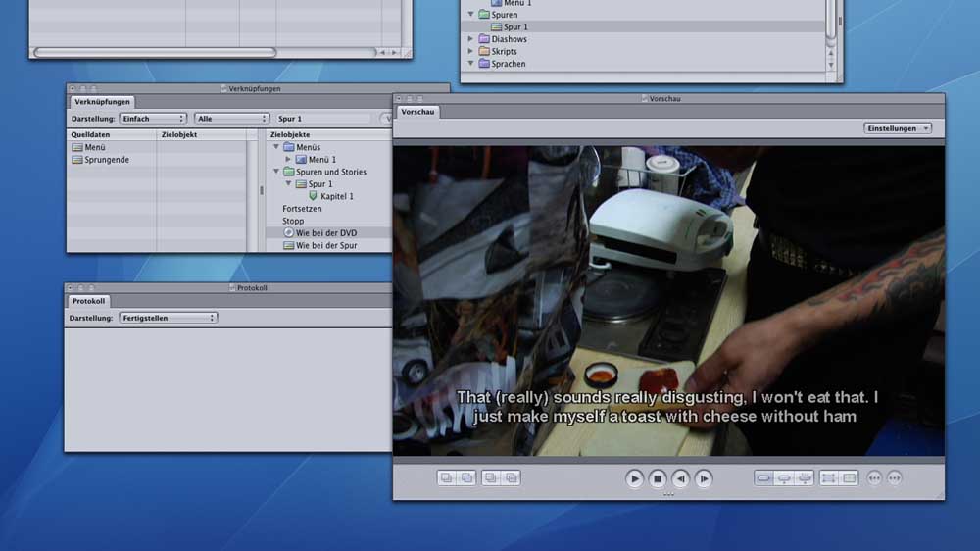This screenshot has height=551, width=980.
Task: Open the Alle filter dropdown
Action: click(231, 119)
